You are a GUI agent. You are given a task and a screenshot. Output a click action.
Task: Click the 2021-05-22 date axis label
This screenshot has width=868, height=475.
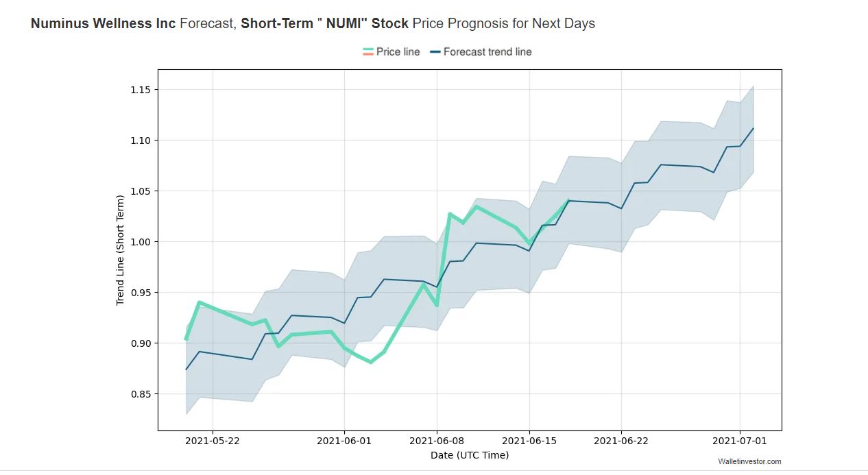pos(213,441)
